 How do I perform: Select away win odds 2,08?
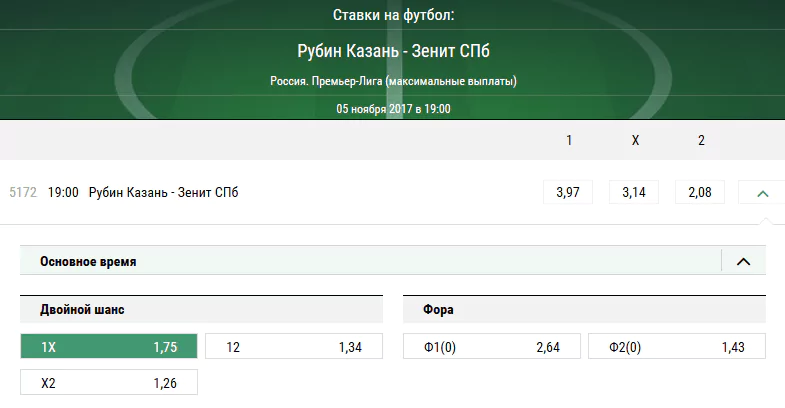pyautogui.click(x=700, y=192)
